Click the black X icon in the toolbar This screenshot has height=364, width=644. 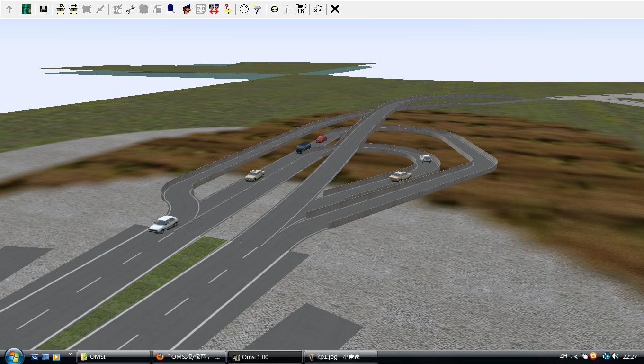point(335,9)
